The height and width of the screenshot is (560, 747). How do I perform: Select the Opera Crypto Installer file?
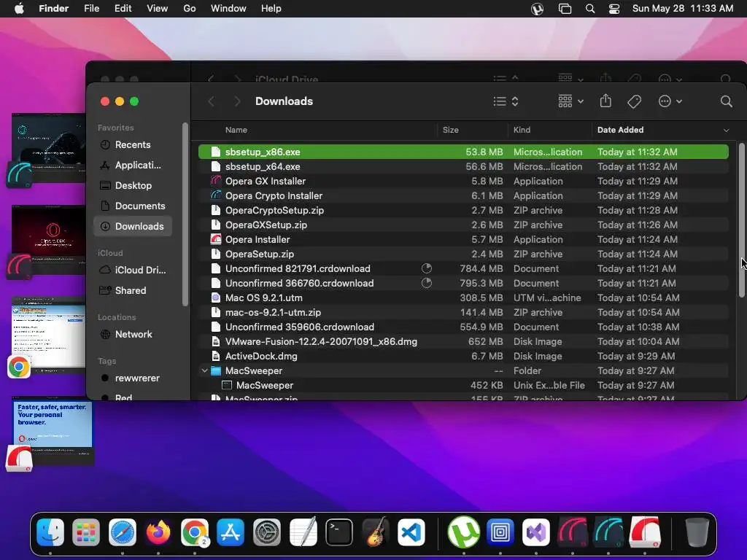pyautogui.click(x=463, y=195)
